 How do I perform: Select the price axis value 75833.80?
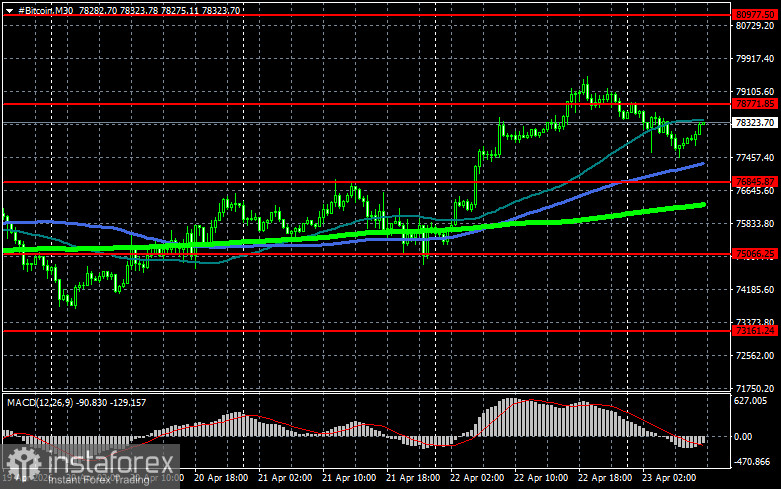(755, 224)
